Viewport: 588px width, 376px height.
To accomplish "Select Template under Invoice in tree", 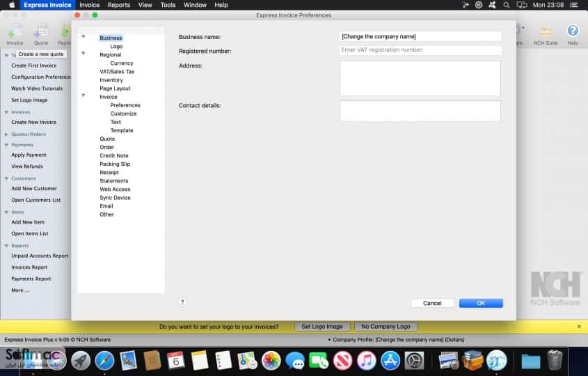I will [122, 130].
